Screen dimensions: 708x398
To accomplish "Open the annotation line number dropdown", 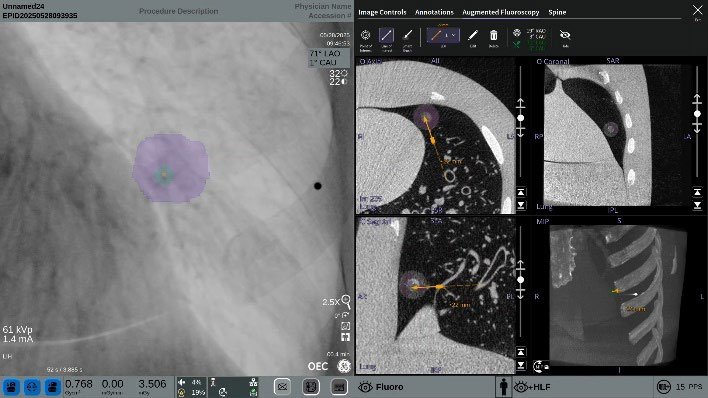I will (x=443, y=35).
